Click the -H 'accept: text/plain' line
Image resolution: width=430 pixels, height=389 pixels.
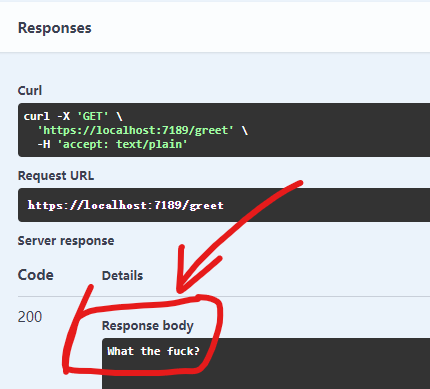click(x=112, y=144)
